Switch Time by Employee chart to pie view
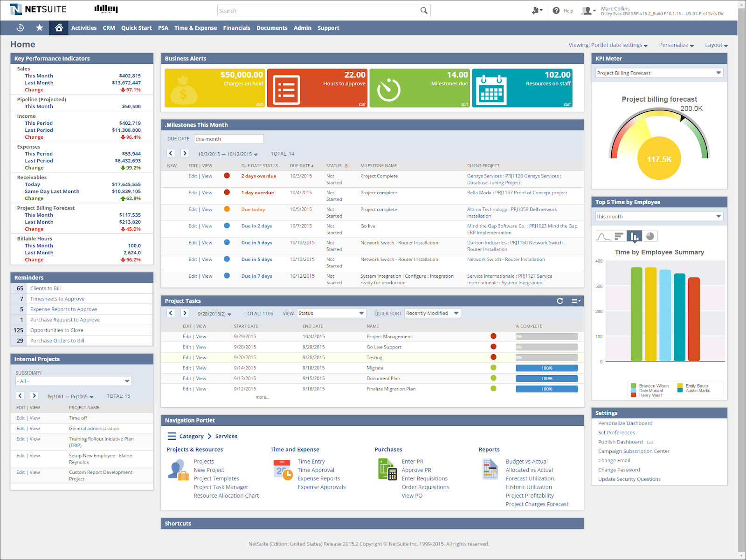Image resolution: width=746 pixels, height=560 pixels. point(650,236)
